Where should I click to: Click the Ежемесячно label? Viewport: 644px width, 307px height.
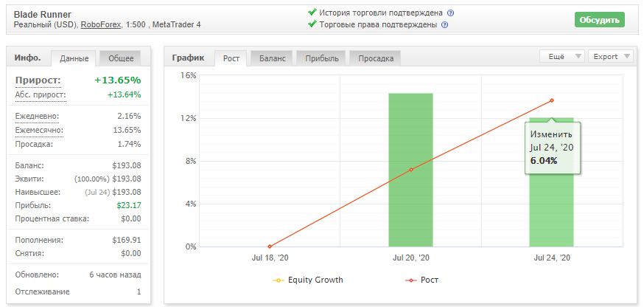(x=40, y=131)
